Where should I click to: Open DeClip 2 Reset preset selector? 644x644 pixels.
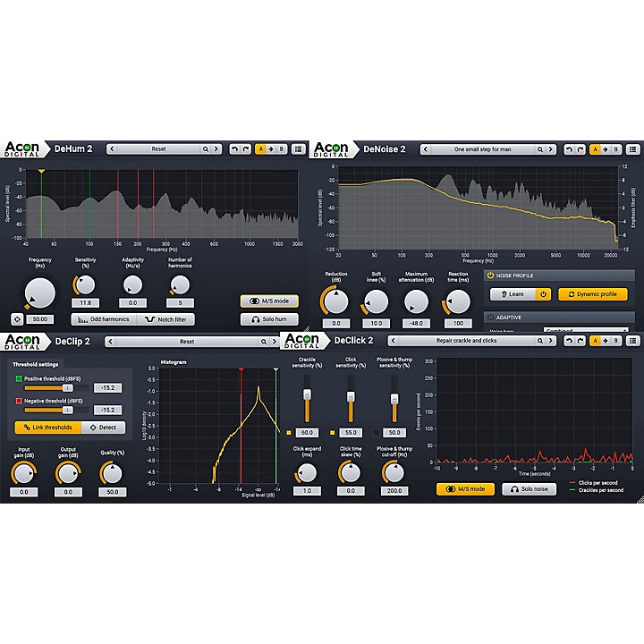pos(187,342)
